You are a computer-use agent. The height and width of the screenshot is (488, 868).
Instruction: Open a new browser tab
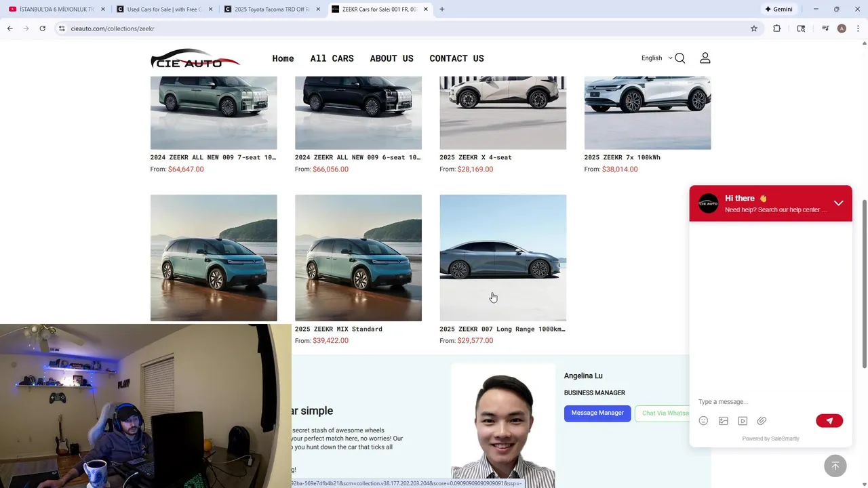point(442,9)
